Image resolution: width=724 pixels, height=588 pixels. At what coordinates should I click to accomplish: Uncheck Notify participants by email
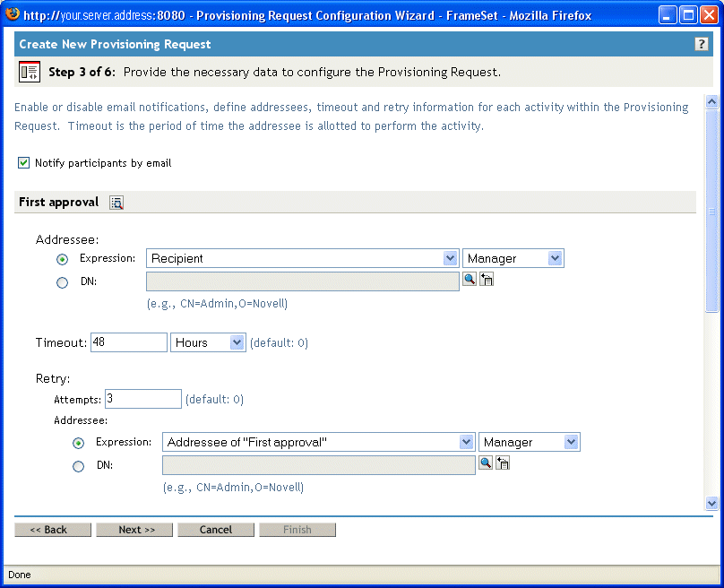(23, 162)
